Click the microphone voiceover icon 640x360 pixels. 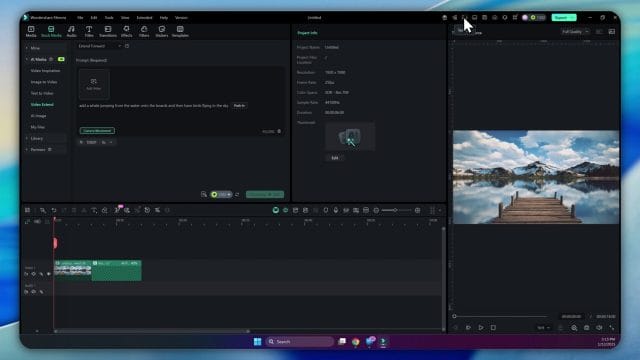click(x=336, y=210)
